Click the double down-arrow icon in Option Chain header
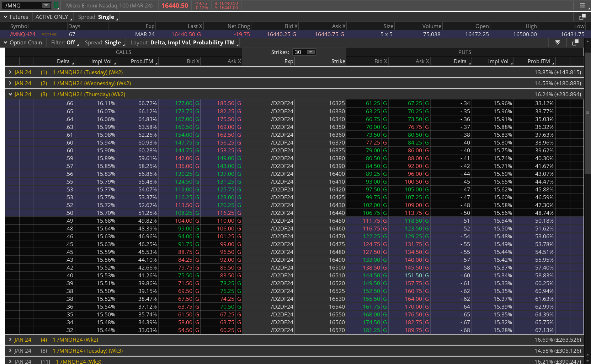591x364 pixels. click(x=558, y=43)
